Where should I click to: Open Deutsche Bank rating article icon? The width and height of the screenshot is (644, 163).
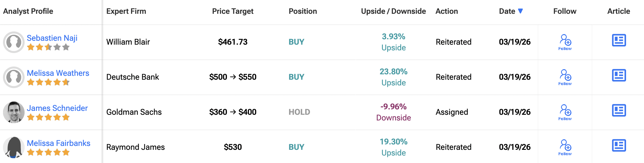point(619,76)
